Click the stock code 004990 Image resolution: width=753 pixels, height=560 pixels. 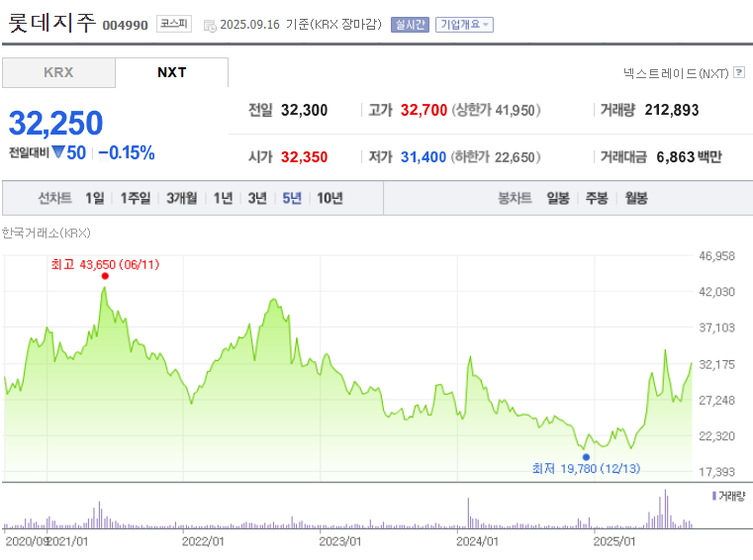pyautogui.click(x=125, y=25)
